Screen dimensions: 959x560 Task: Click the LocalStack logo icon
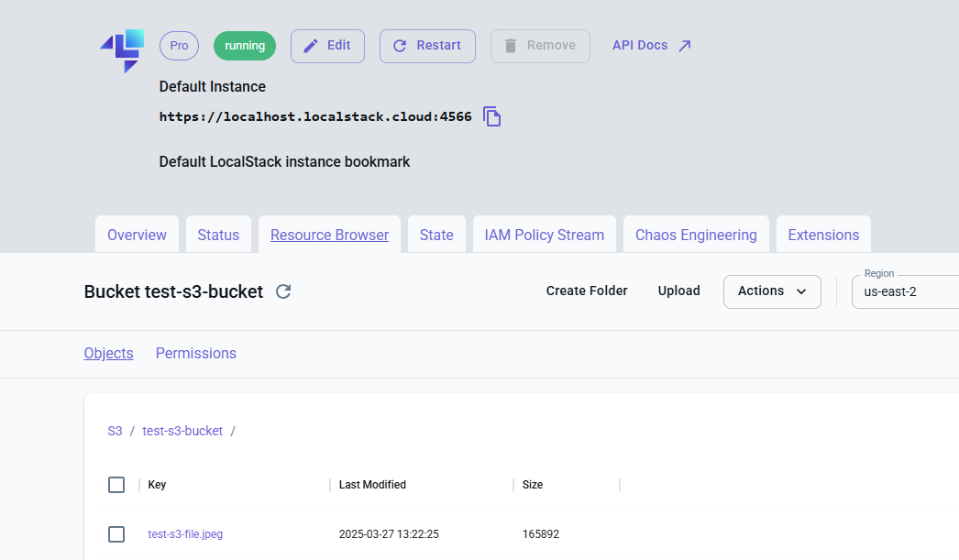click(122, 50)
